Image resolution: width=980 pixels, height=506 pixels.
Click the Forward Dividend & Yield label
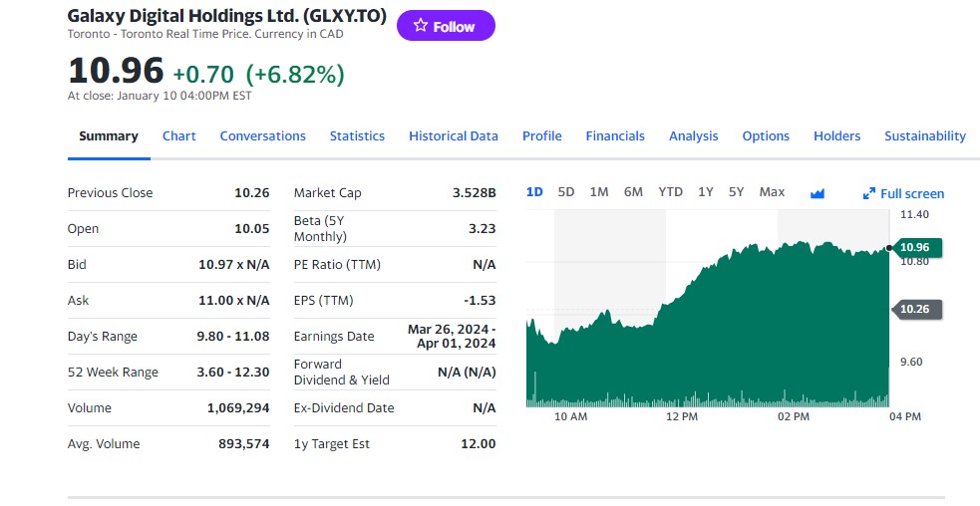click(341, 372)
